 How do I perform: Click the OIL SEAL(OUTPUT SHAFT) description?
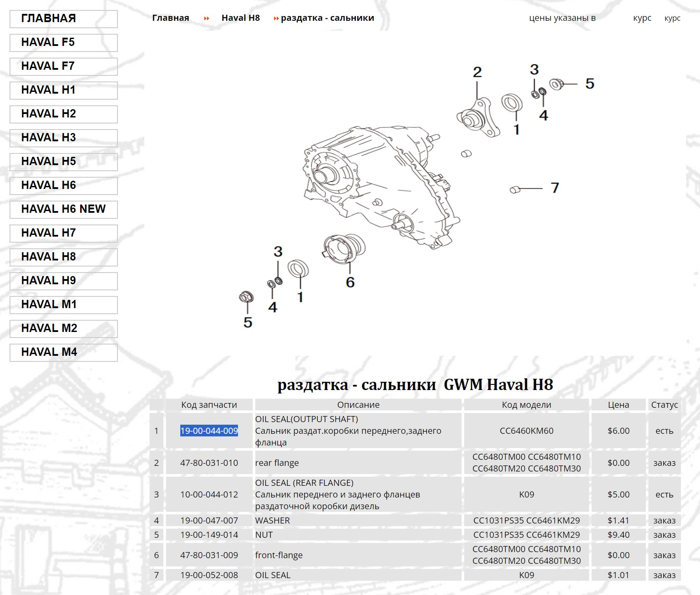pyautogui.click(x=306, y=419)
